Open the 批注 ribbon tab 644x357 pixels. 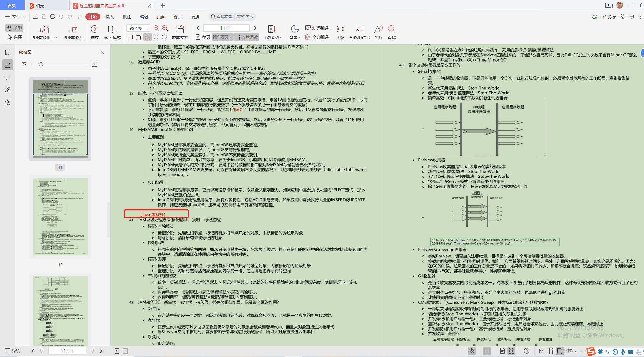127,17
